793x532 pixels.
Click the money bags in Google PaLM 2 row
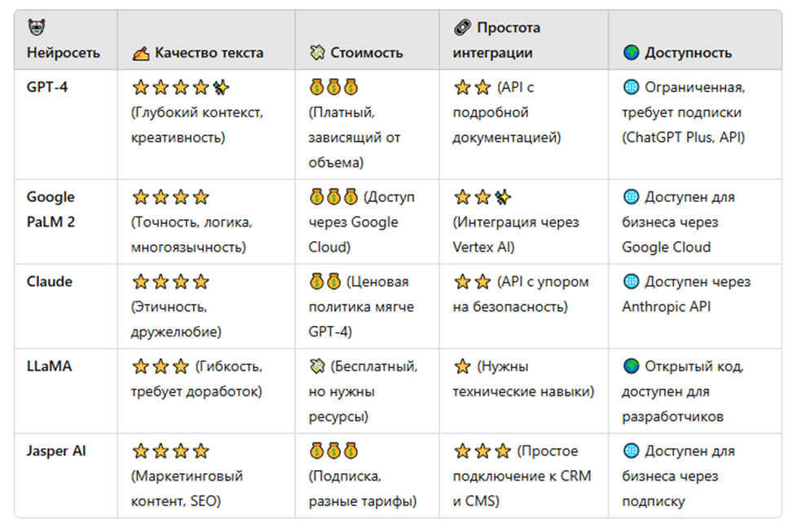(x=333, y=197)
